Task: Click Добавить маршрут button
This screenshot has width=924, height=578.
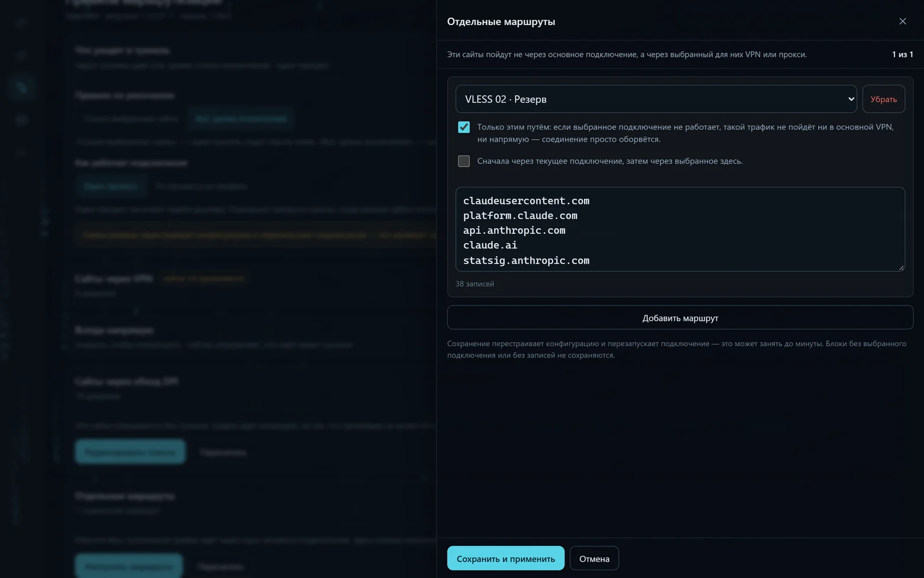Action: pos(680,318)
